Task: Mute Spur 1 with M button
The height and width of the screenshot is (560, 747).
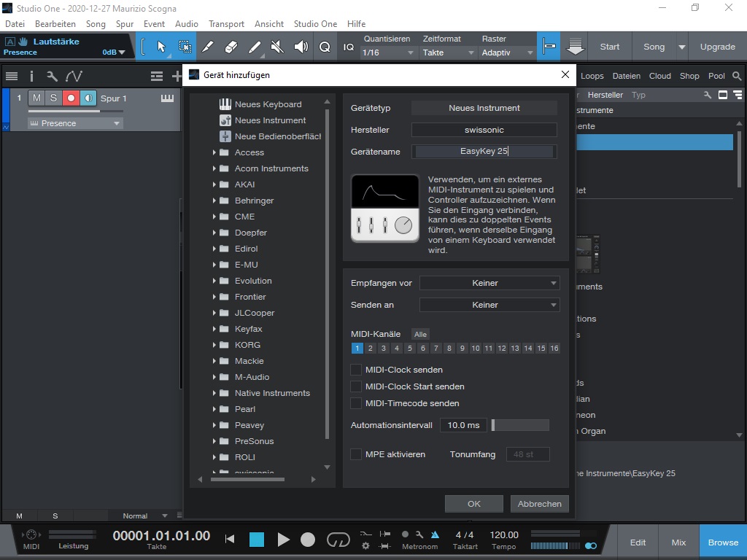Action: point(36,98)
